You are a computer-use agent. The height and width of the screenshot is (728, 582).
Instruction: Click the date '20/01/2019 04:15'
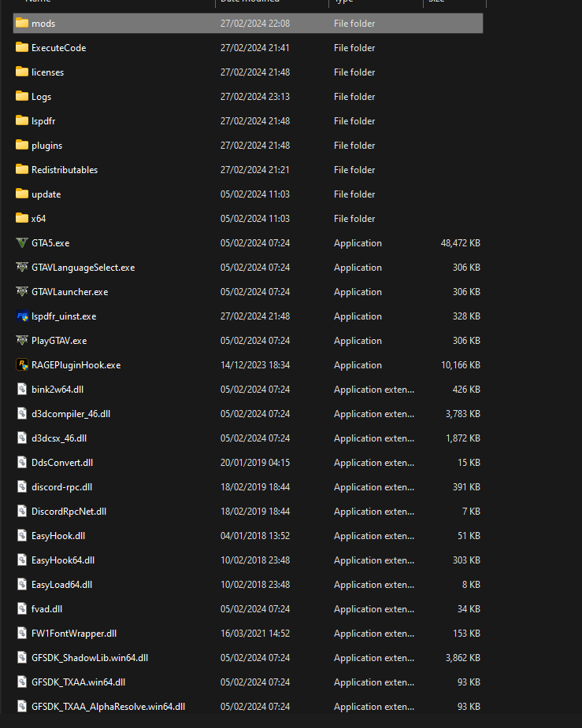(x=255, y=463)
